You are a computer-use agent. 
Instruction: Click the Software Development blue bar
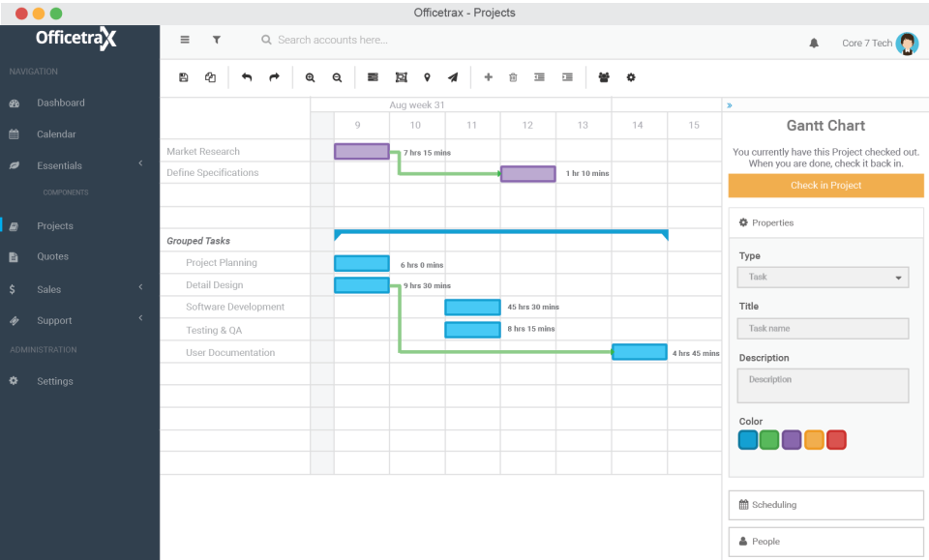[x=472, y=307]
